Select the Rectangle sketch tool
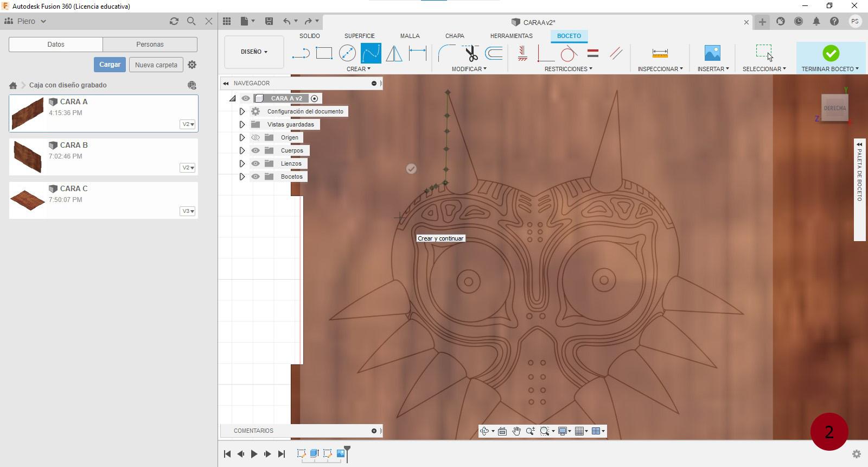Viewport: 868px width, 467px height. click(324, 53)
